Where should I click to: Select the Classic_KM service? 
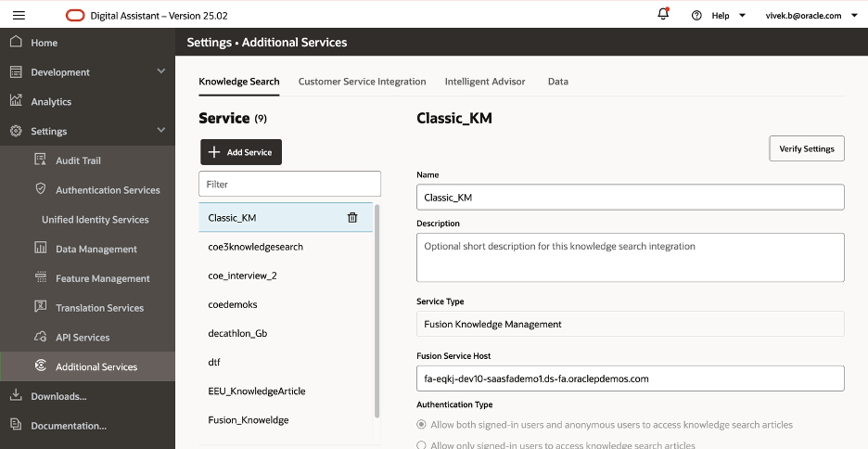pos(286,218)
